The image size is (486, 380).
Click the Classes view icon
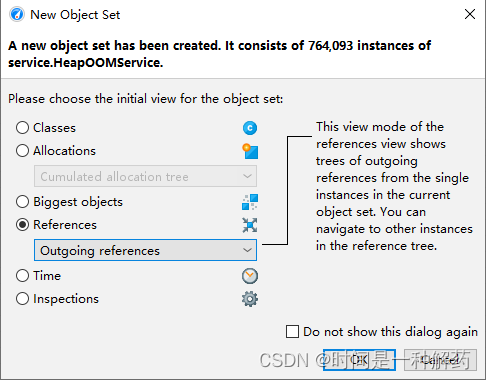[x=250, y=128]
